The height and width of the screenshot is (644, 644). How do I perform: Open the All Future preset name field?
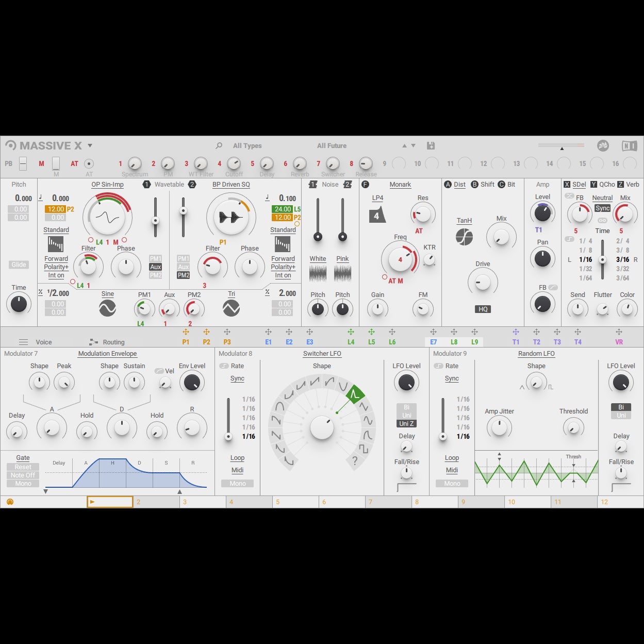pyautogui.click(x=332, y=146)
